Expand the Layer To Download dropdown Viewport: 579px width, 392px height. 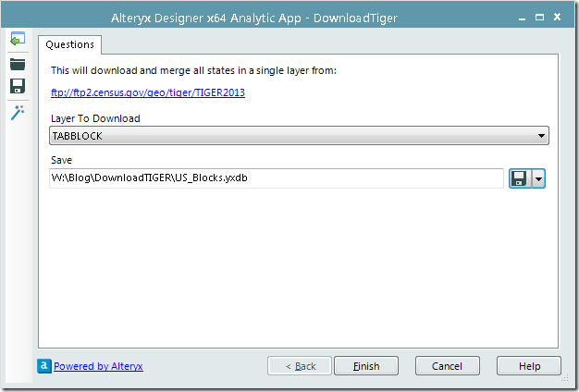[540, 137]
